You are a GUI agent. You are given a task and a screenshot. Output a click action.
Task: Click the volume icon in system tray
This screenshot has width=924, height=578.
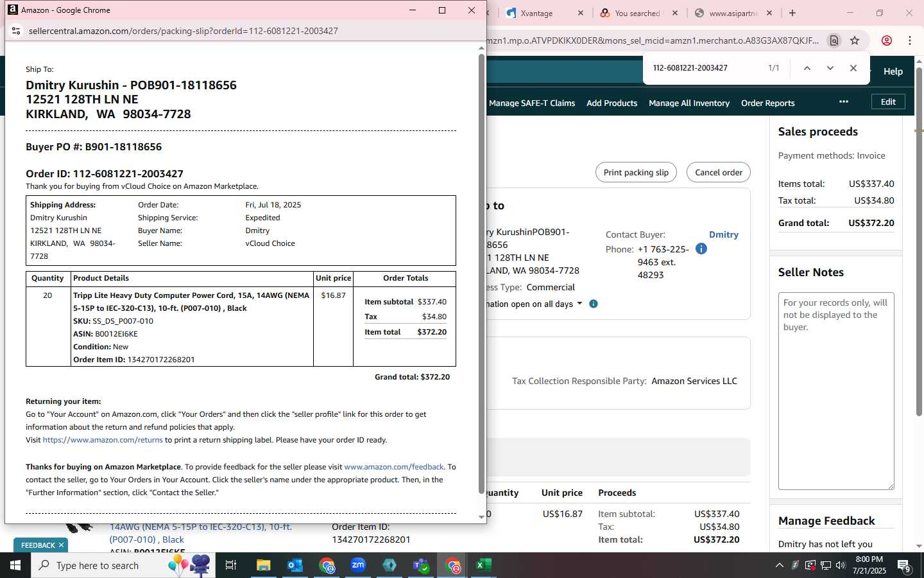click(x=841, y=565)
